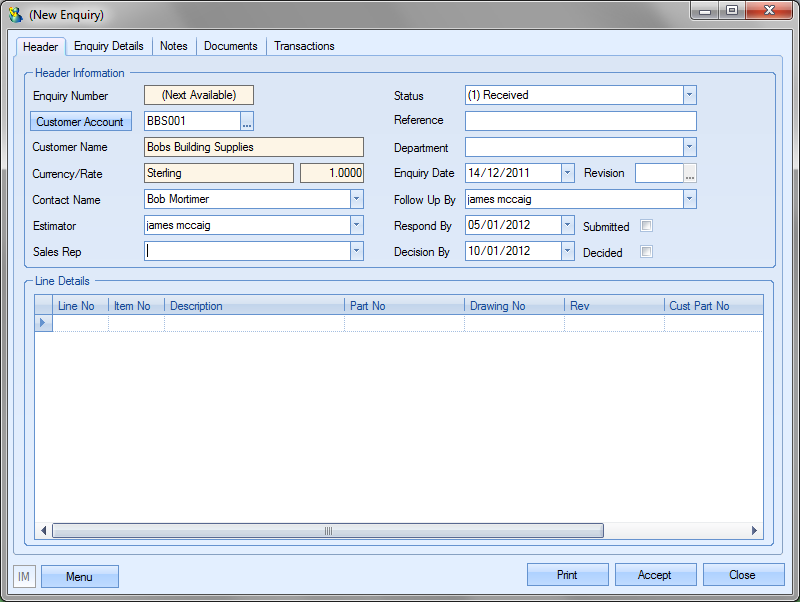Screen dimensions: 800x602
Task: Open the Documents tab
Action: [x=230, y=46]
